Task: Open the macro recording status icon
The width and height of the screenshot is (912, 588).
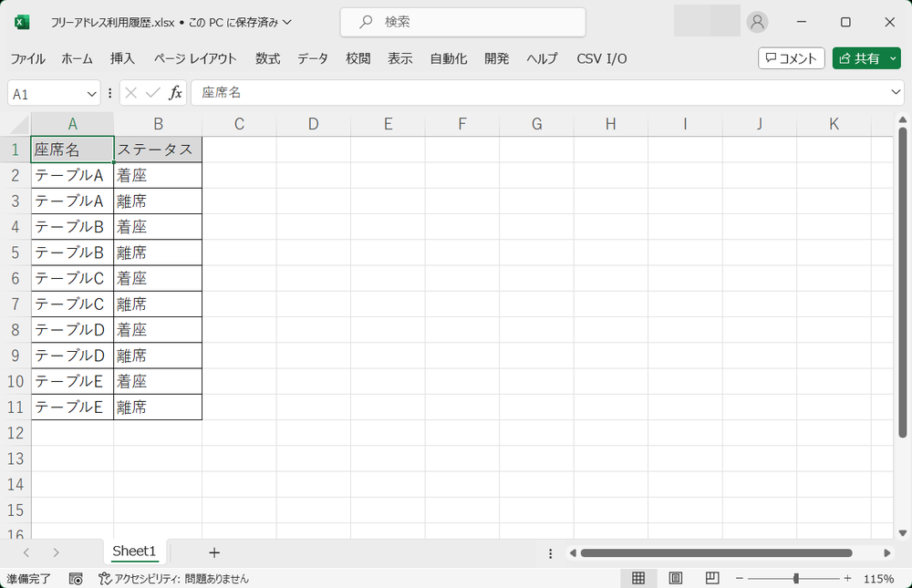Action: [76, 579]
